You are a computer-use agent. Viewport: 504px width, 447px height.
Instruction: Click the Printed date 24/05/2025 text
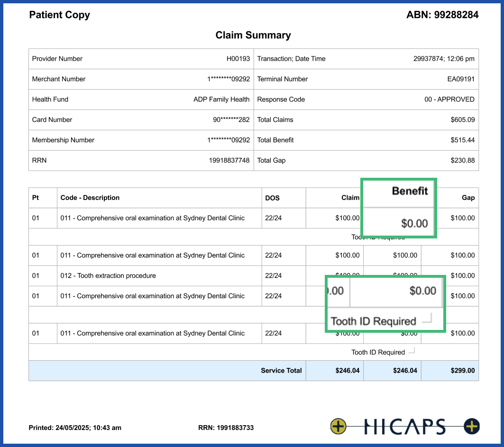(x=75, y=428)
